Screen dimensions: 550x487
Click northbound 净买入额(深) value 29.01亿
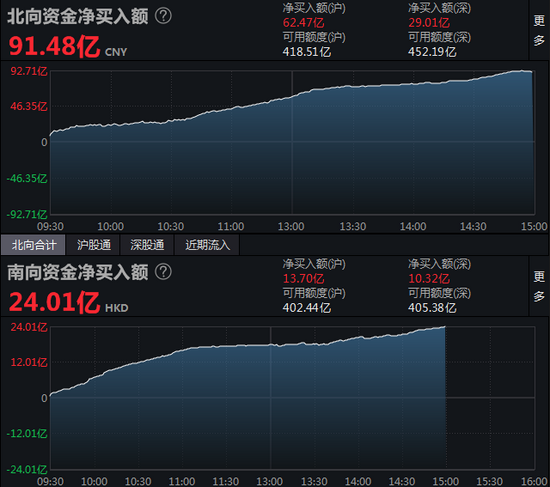coord(429,23)
